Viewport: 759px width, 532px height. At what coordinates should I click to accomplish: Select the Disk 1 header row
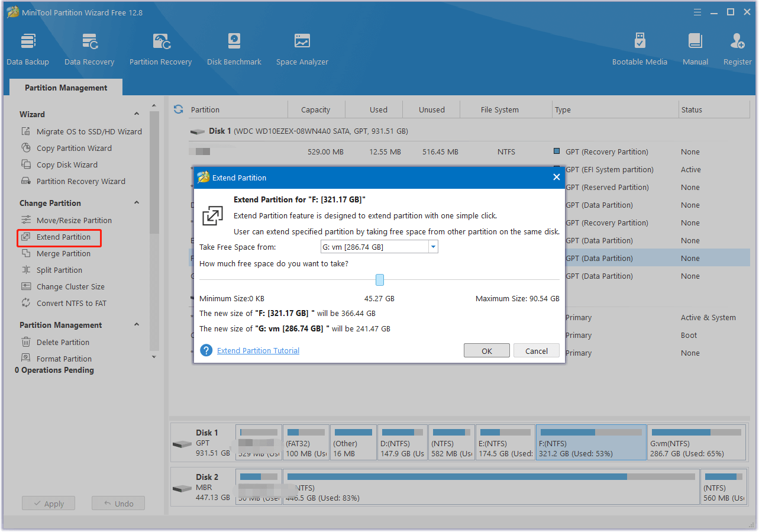(470, 131)
